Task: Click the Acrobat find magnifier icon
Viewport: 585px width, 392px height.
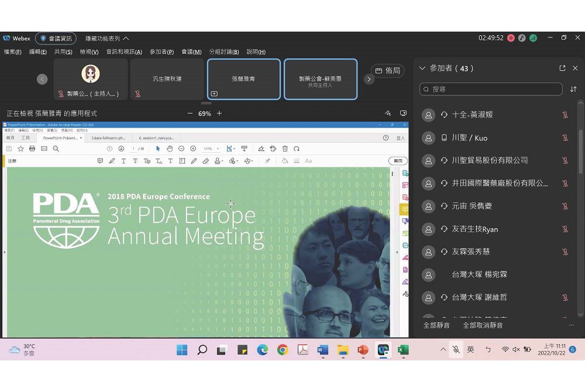Action: click(x=56, y=149)
